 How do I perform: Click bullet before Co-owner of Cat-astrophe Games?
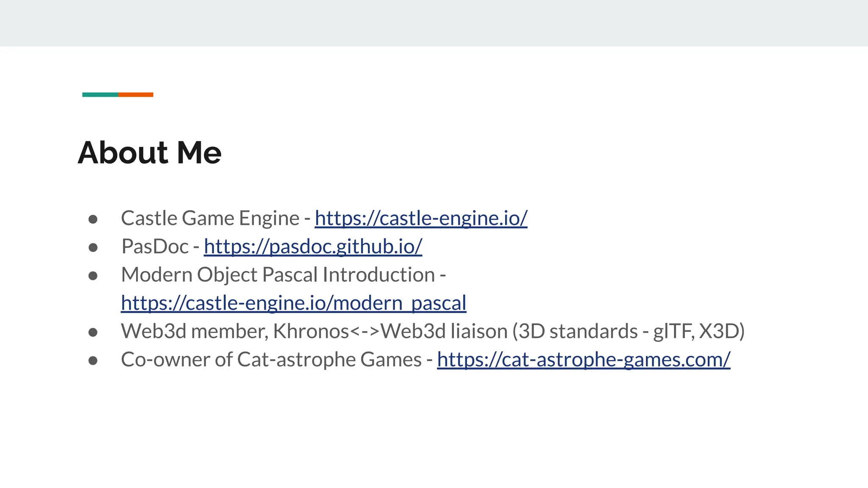[93, 360]
